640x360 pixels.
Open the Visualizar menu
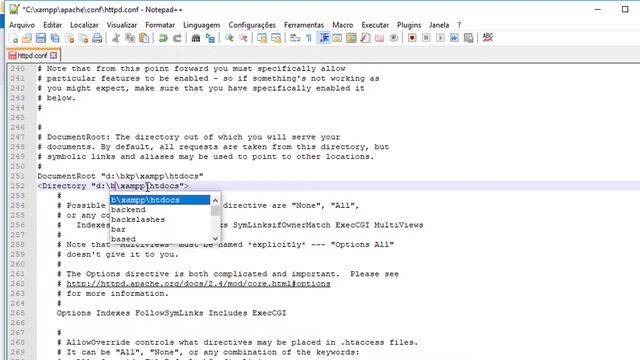122,25
